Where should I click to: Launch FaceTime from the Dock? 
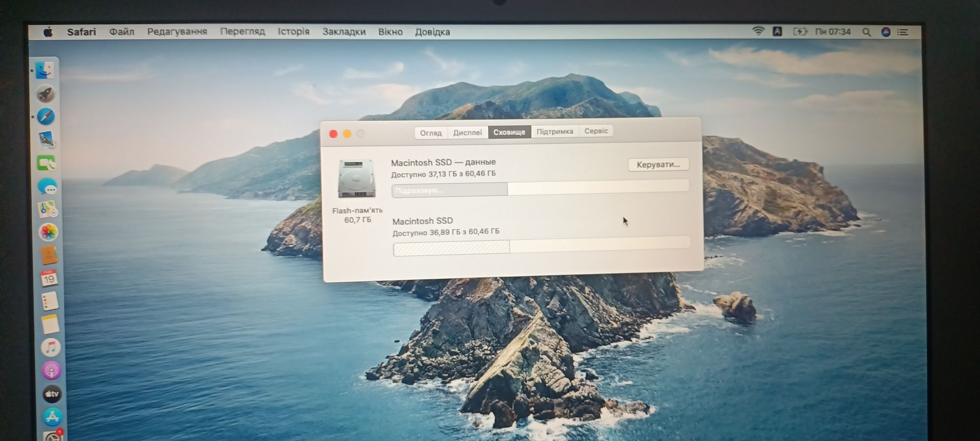[47, 163]
